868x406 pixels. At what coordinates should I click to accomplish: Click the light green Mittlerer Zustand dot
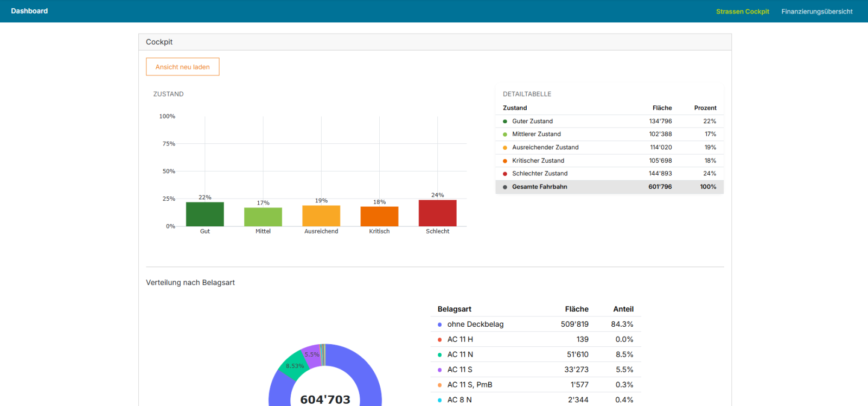pyautogui.click(x=505, y=135)
